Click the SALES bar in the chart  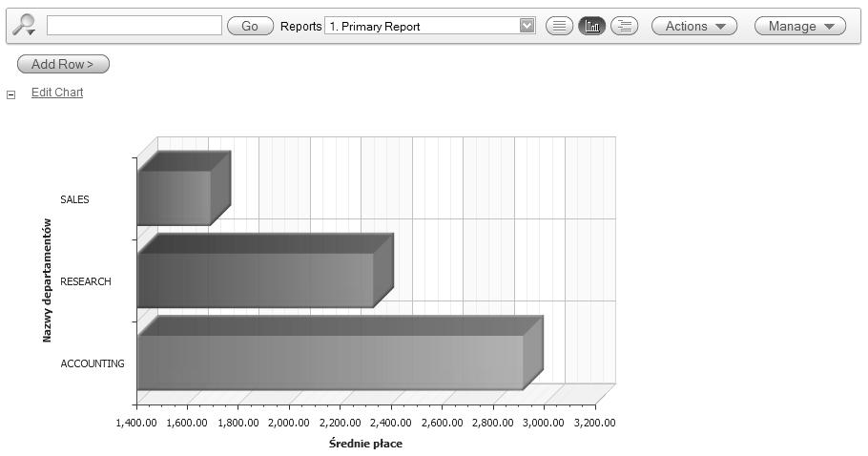point(184,188)
